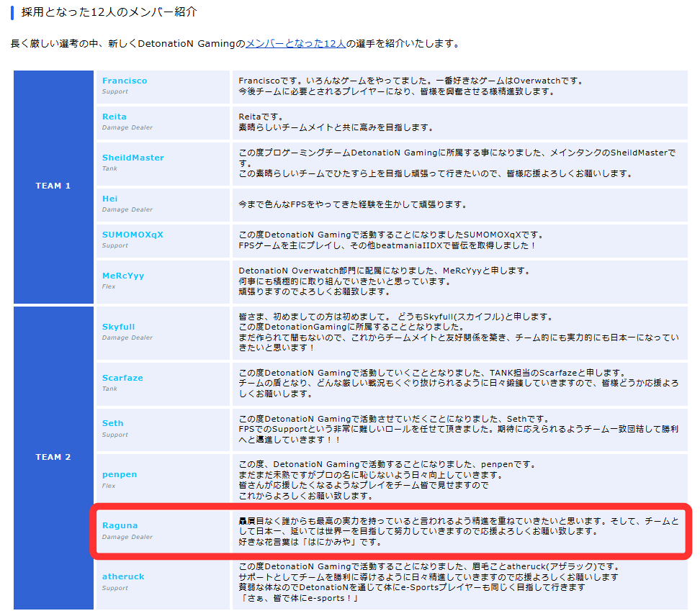Click the TEAM 2 header cell
This screenshot has height=616, width=700.
tap(53, 458)
